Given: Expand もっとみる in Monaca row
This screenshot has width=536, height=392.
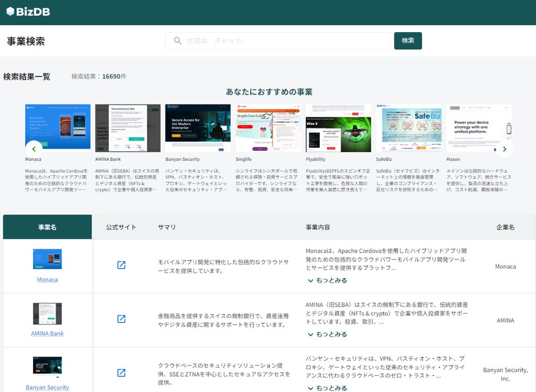Looking at the screenshot, I should tap(327, 280).
